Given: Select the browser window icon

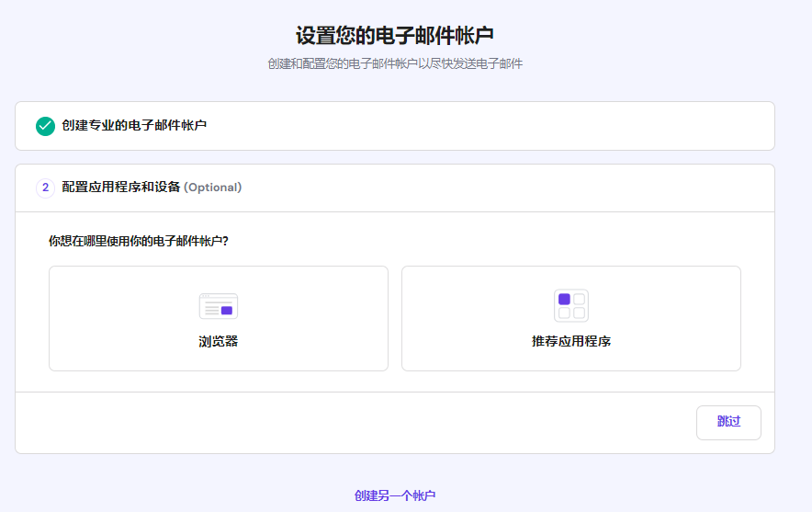Looking at the screenshot, I should point(218,305).
